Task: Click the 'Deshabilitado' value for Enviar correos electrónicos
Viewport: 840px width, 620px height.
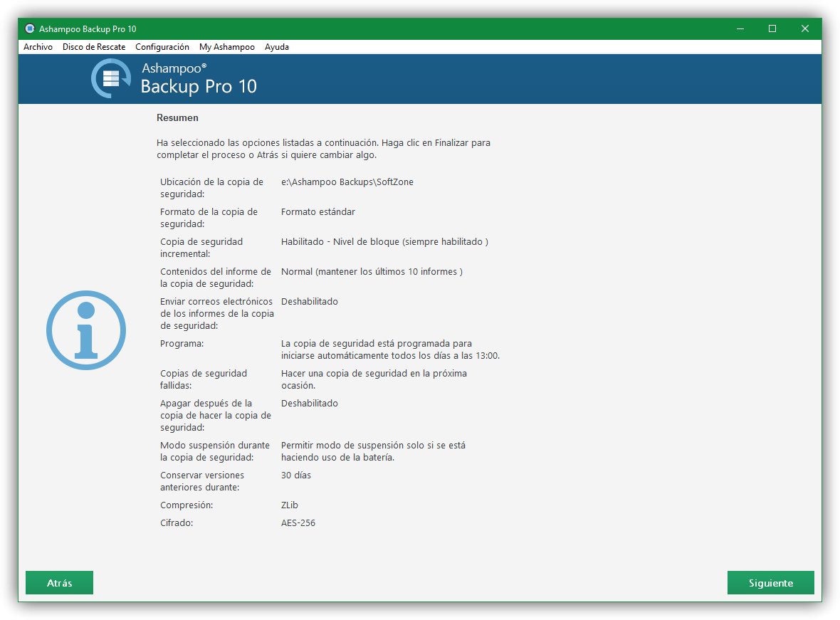Action: pyautogui.click(x=310, y=302)
